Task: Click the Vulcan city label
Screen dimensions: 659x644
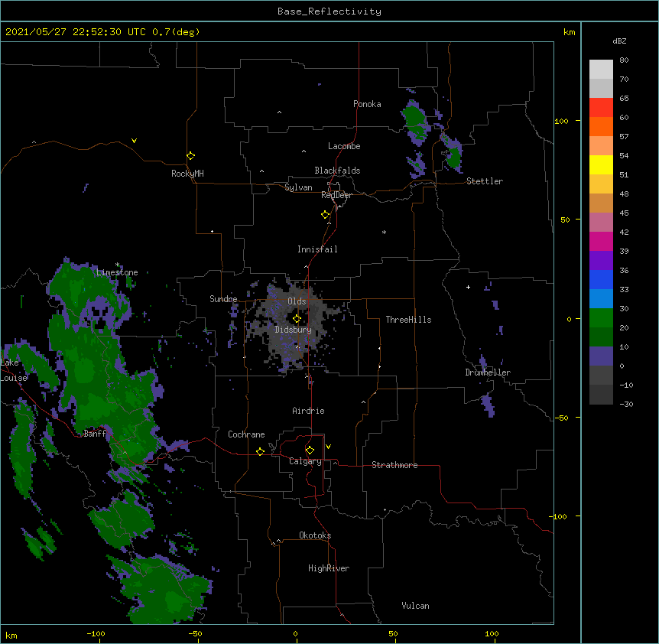Action: tap(415, 606)
